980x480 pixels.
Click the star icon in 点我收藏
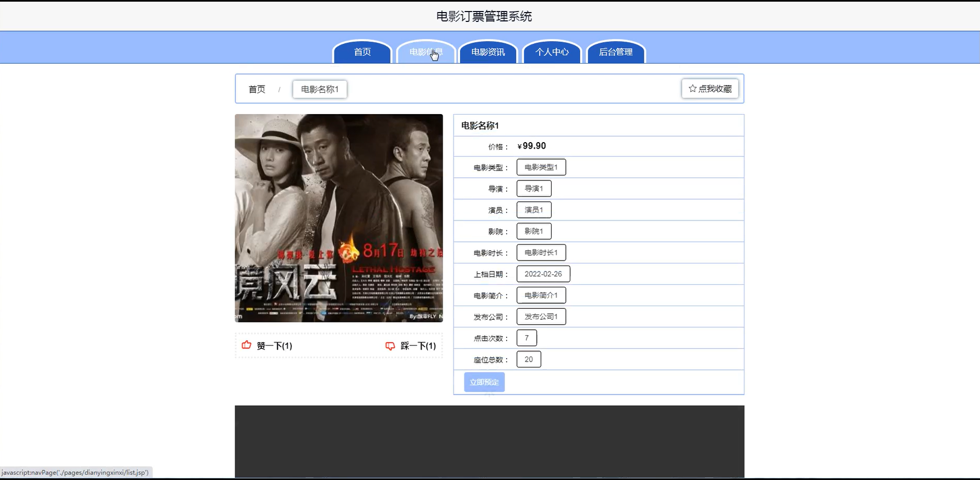point(693,88)
